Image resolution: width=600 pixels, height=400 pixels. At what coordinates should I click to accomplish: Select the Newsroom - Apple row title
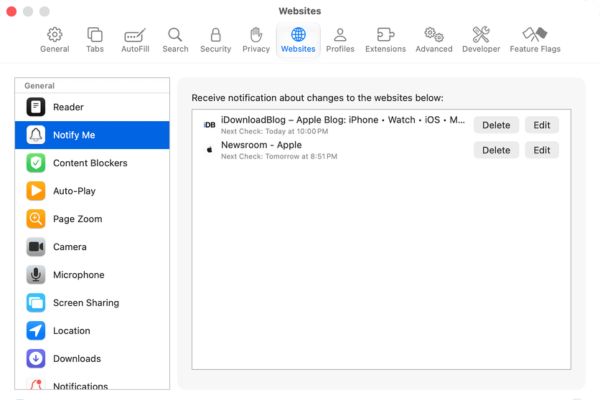click(x=261, y=145)
